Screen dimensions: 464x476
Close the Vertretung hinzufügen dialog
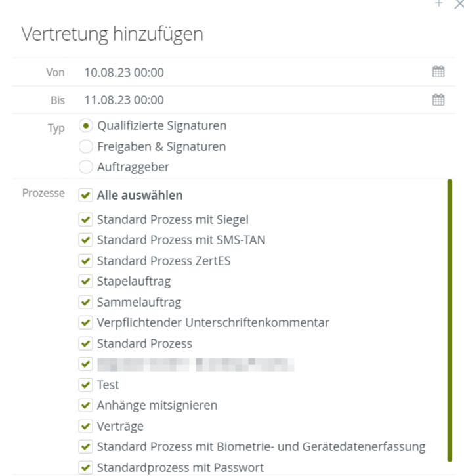tap(458, 4)
